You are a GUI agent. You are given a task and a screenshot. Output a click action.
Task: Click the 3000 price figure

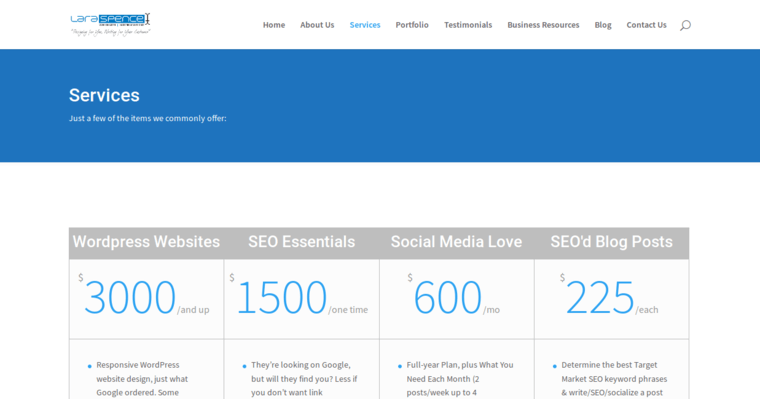(130, 298)
